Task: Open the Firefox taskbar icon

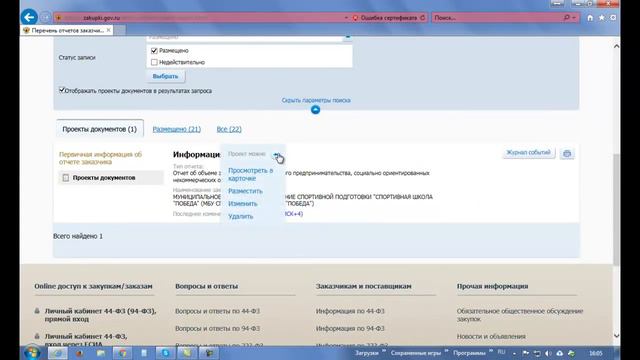Action: pos(80,353)
